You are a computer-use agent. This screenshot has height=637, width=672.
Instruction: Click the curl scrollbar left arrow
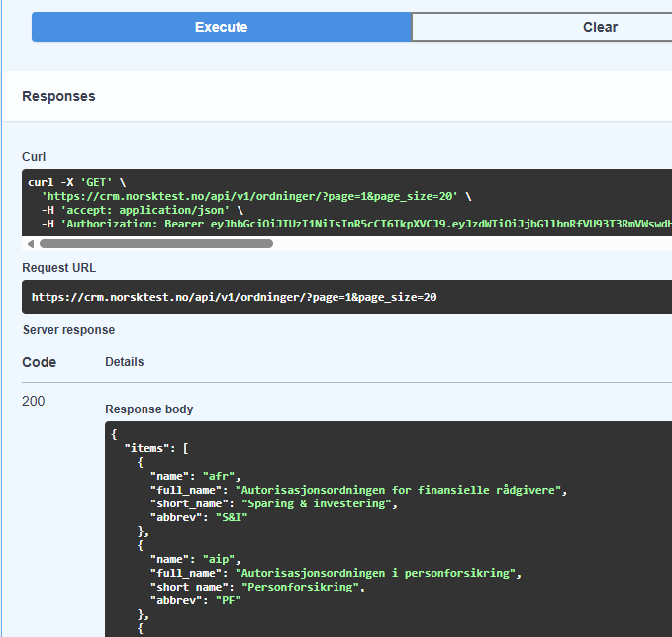click(x=31, y=244)
